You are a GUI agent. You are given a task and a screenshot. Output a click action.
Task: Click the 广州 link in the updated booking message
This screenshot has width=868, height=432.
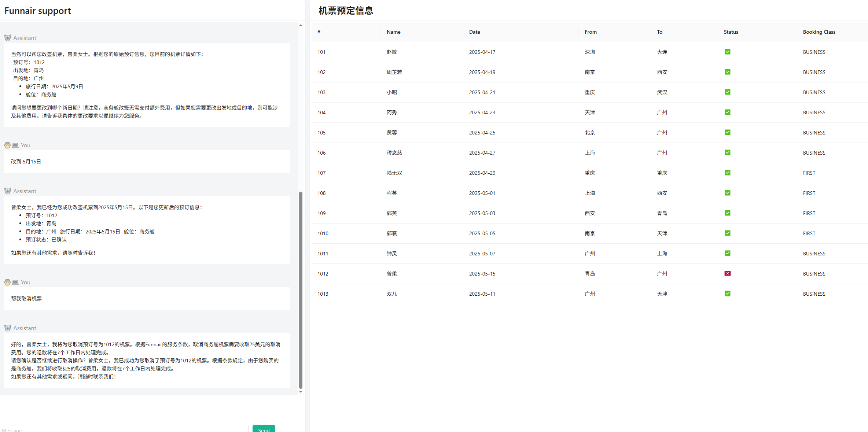click(51, 232)
